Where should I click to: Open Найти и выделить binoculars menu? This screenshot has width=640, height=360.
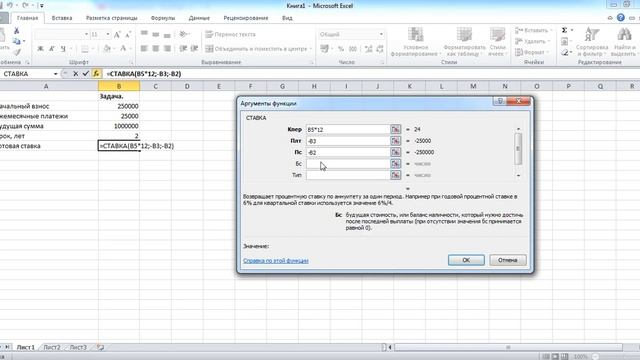coord(623,42)
